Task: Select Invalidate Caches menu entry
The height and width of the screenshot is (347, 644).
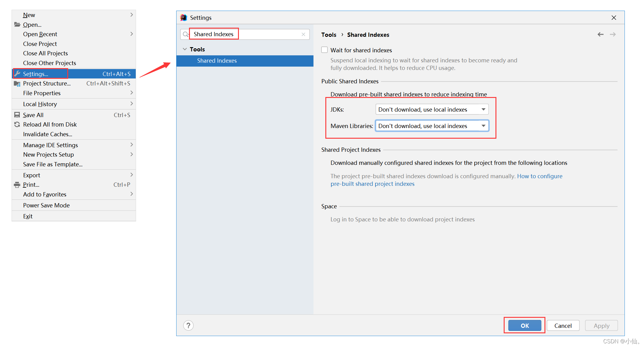Action: pos(47,134)
